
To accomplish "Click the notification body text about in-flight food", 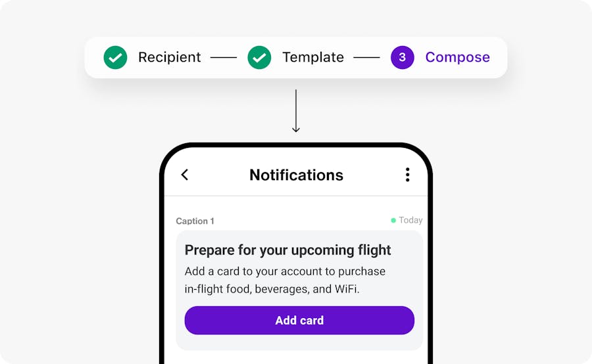I will pyautogui.click(x=285, y=280).
